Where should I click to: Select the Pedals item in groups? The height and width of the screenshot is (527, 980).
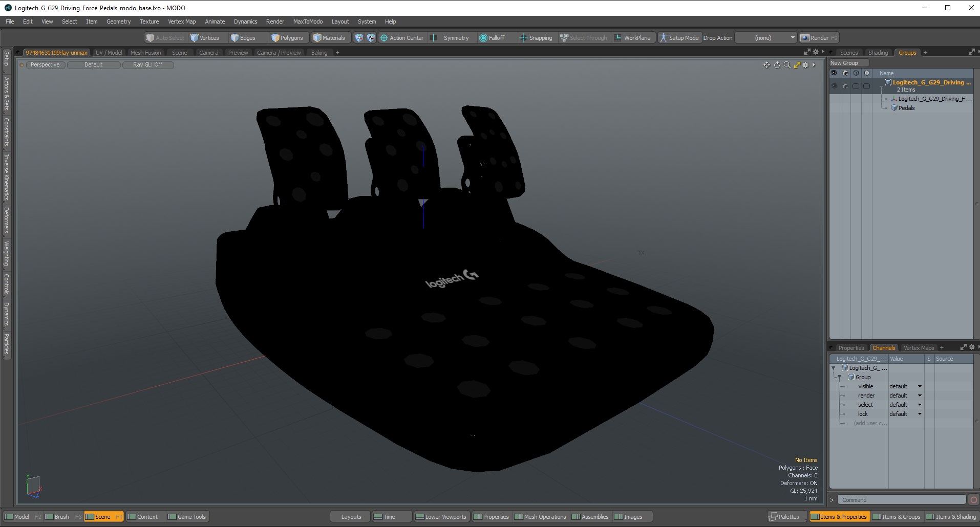[906, 108]
